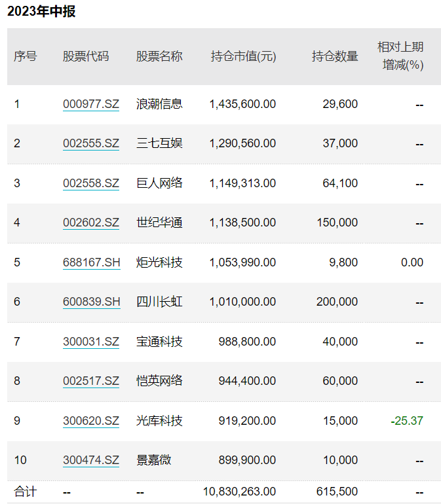Image resolution: width=441 pixels, height=504 pixels.
Task: Click the 持仓数量 column header
Action: coord(335,56)
